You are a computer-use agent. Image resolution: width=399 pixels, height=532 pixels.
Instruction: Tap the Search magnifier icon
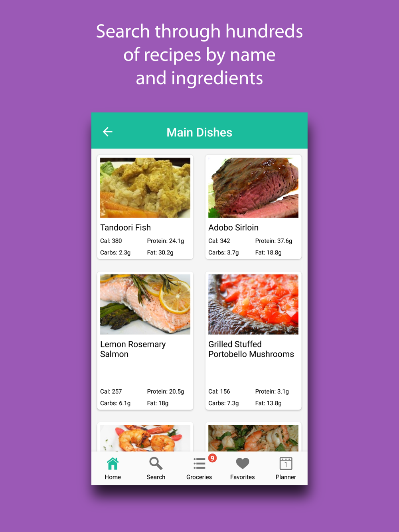156,463
